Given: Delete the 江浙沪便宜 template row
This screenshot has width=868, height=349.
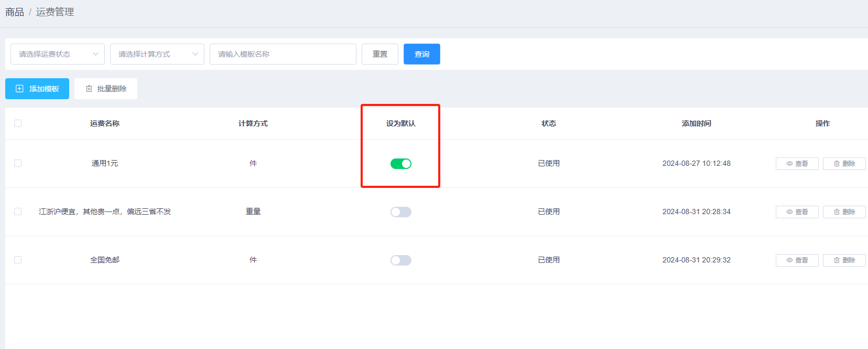Looking at the screenshot, I should (x=844, y=212).
